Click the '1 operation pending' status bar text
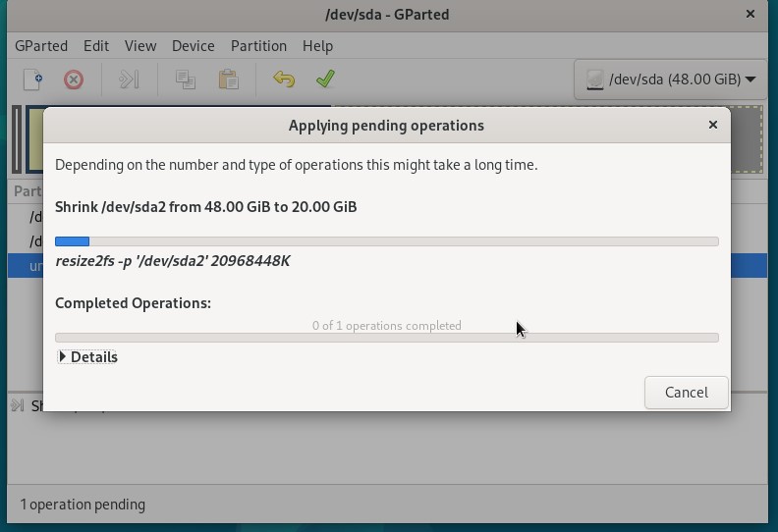Image resolution: width=778 pixels, height=532 pixels. pos(83,505)
